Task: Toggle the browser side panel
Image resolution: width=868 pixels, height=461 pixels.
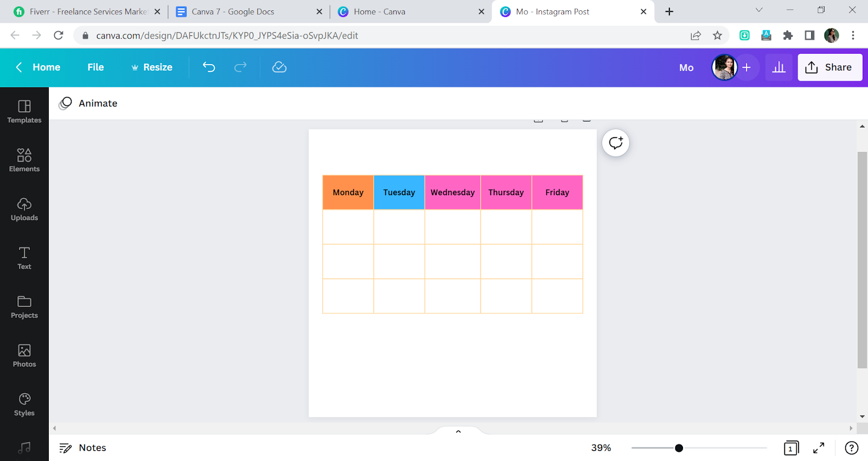Action: pos(809,35)
